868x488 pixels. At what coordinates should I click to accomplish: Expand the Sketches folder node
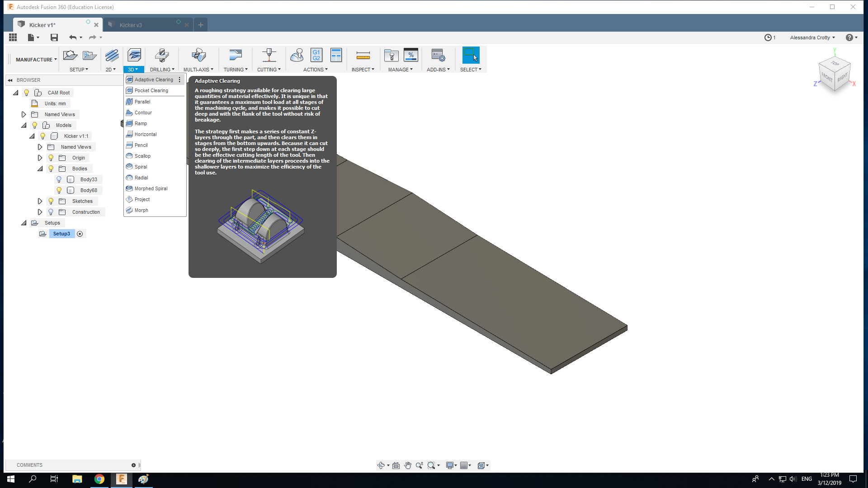(40, 201)
